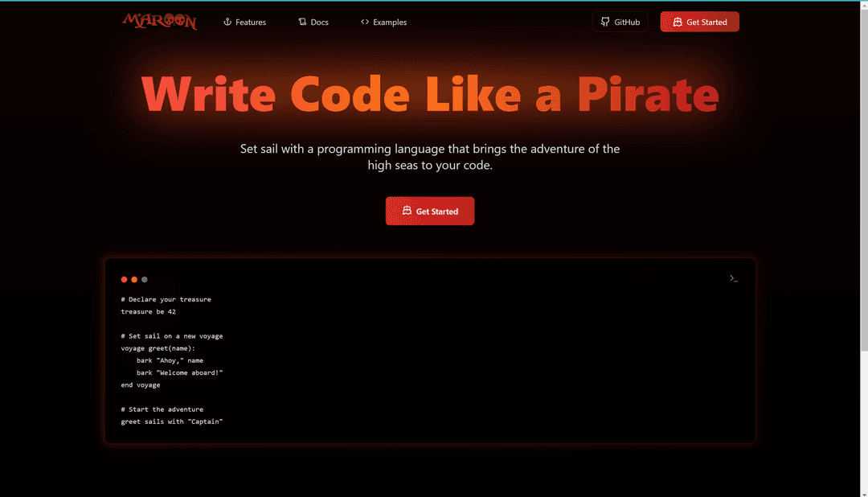
Task: Open the Examples nav item
Action: (x=389, y=23)
